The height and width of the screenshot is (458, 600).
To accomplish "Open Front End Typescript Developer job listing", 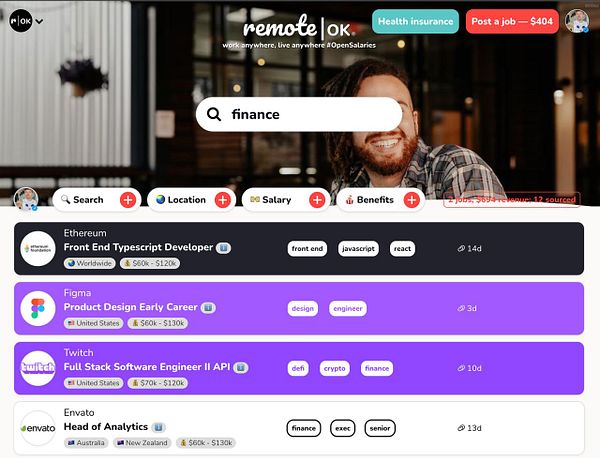I will (138, 247).
